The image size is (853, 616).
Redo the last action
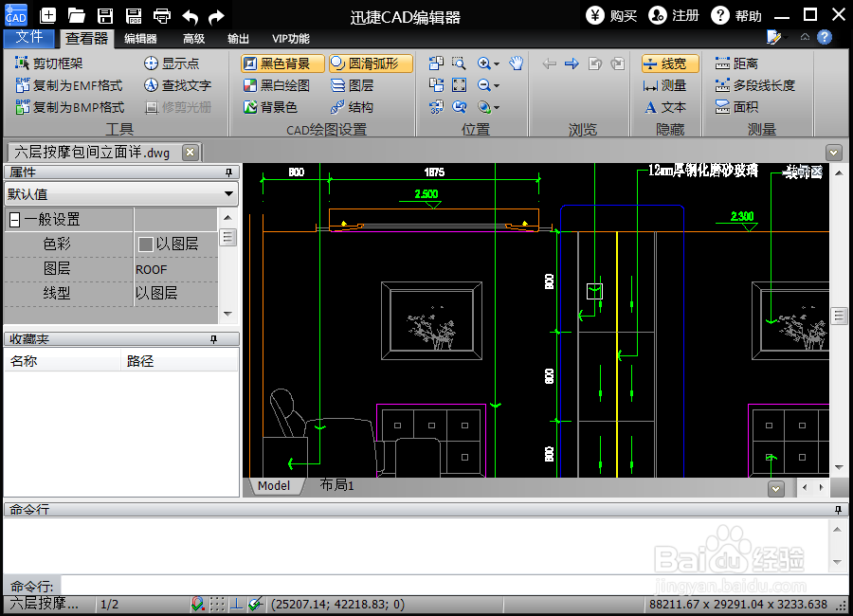[216, 17]
